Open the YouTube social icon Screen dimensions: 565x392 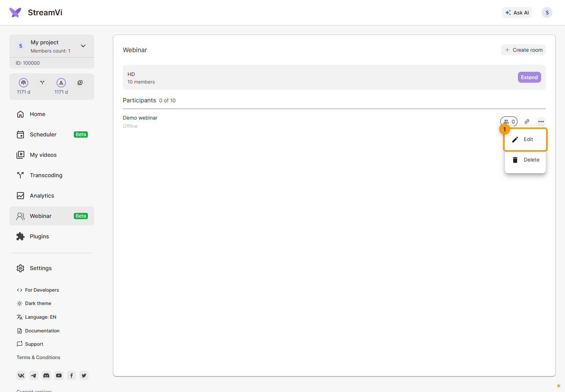tap(59, 376)
